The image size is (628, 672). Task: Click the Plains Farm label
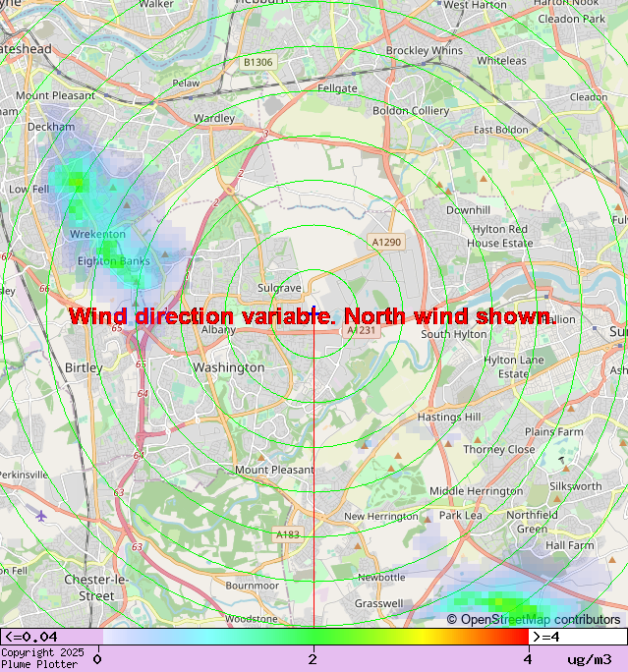coord(554,432)
